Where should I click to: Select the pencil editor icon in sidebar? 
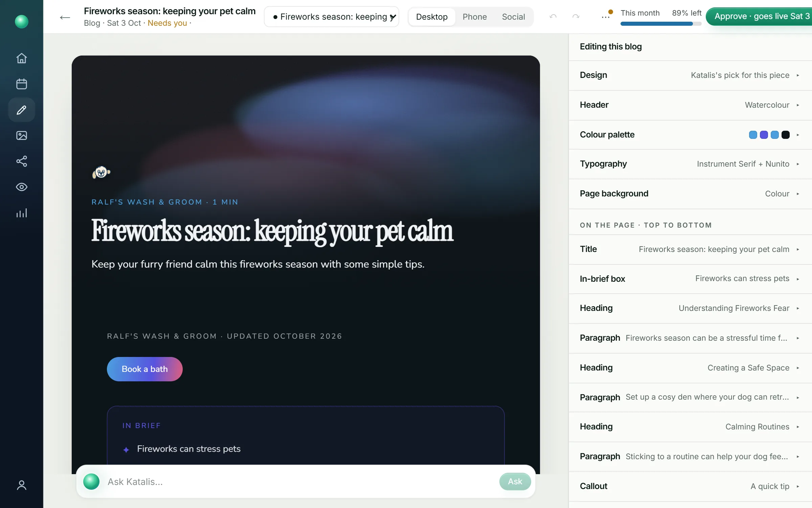point(22,110)
